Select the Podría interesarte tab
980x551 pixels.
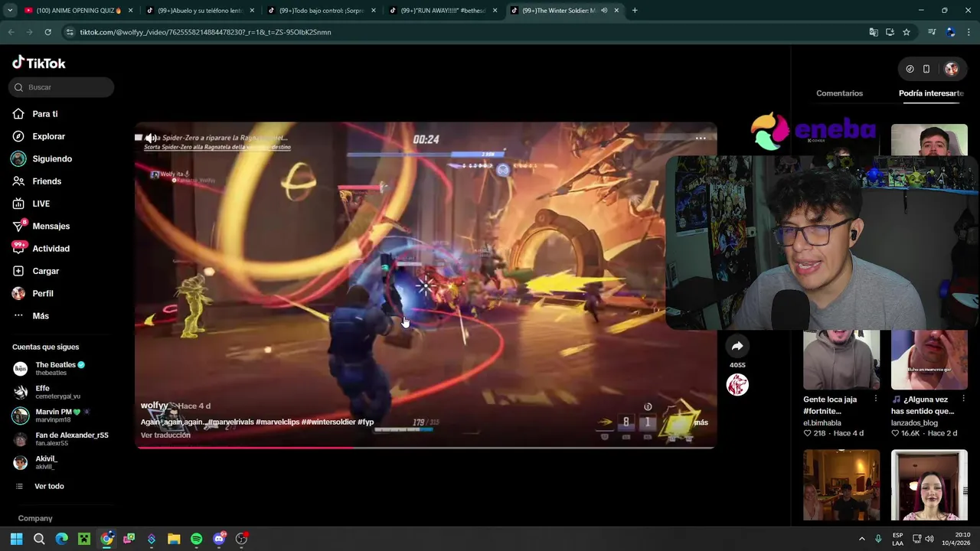[931, 93]
